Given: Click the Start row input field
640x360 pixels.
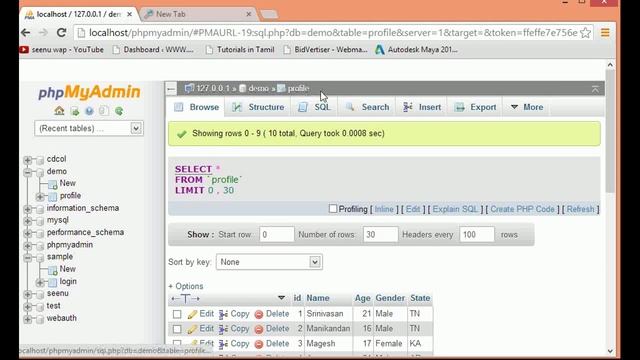Looking at the screenshot, I should pos(276,234).
